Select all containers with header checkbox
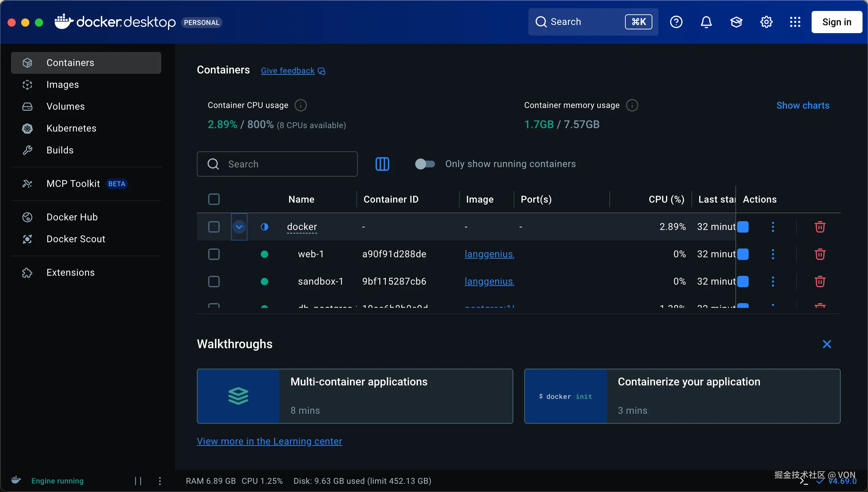Image resolution: width=868 pixels, height=492 pixels. 214,199
